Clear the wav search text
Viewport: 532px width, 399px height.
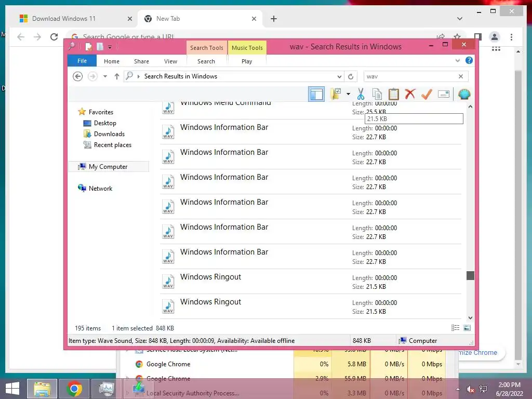[461, 76]
